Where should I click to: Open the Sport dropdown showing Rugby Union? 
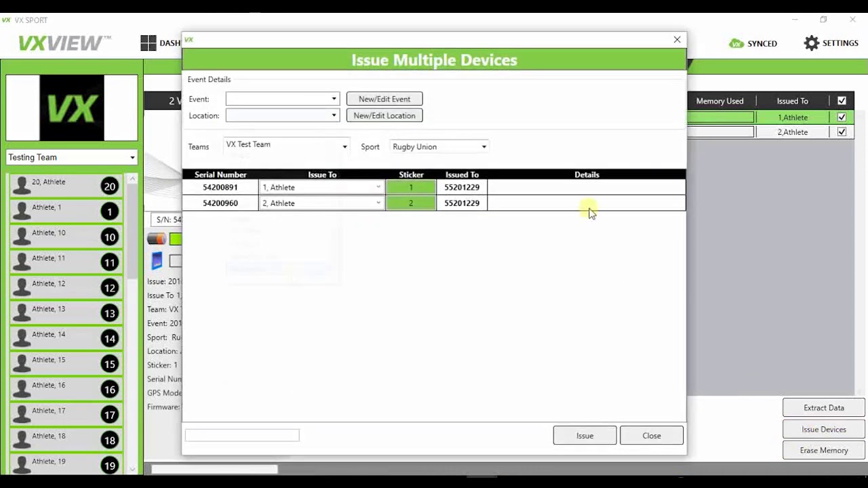[x=439, y=146]
